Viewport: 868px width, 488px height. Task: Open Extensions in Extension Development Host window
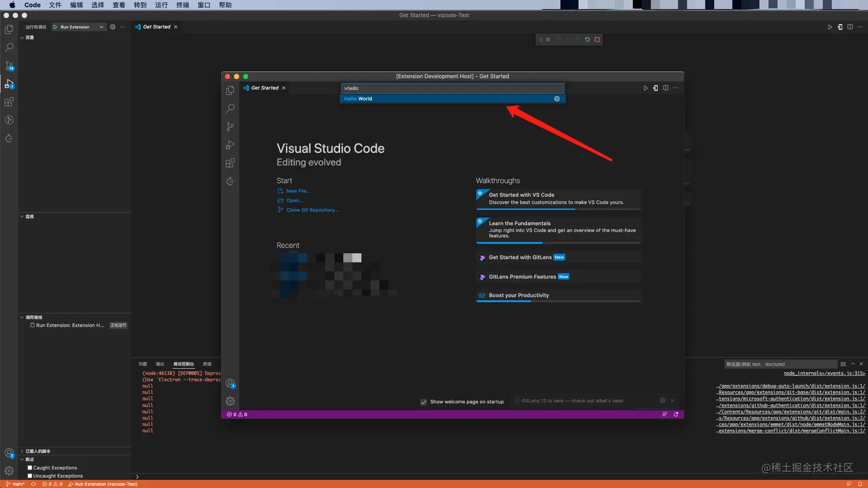point(230,163)
